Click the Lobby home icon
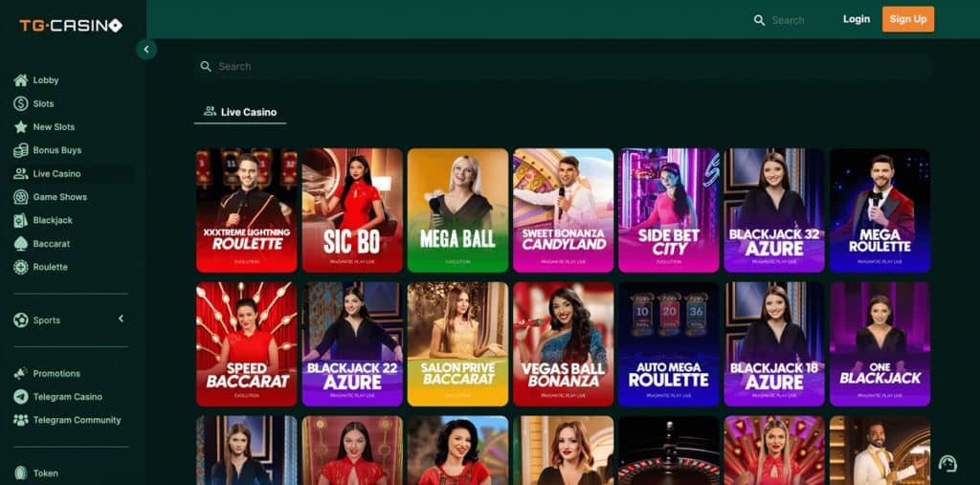This screenshot has width=980, height=485. click(21, 80)
